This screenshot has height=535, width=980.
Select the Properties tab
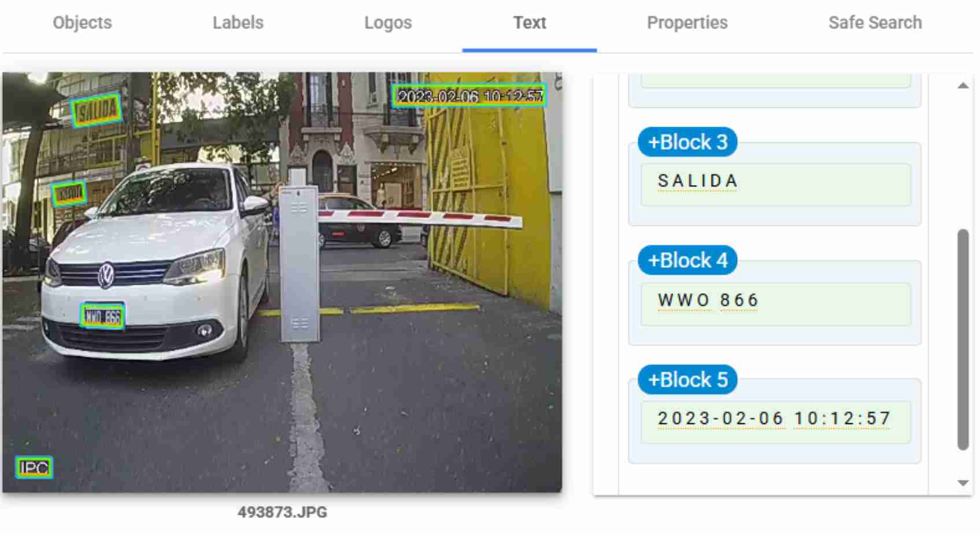tap(687, 23)
